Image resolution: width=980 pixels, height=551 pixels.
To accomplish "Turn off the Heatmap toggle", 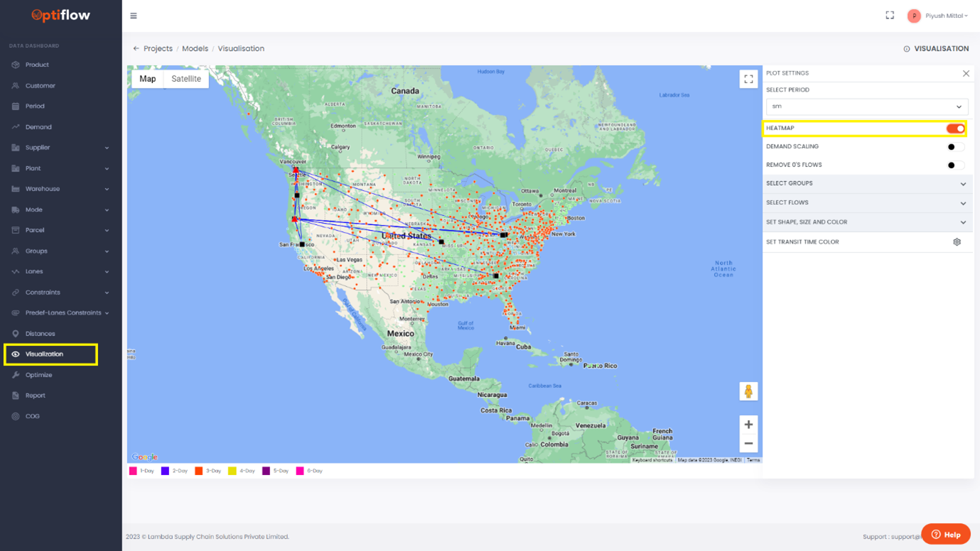I will click(955, 129).
